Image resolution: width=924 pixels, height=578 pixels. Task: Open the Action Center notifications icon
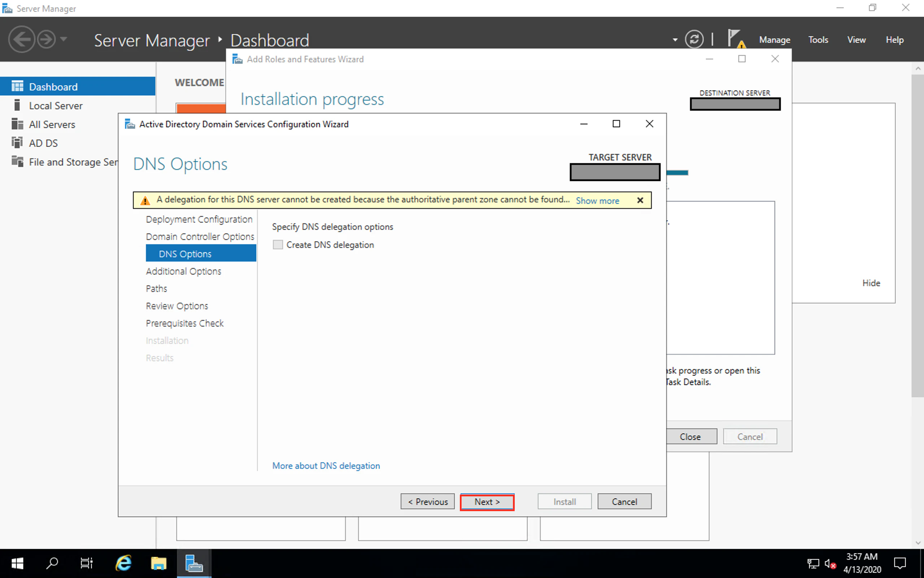click(900, 563)
